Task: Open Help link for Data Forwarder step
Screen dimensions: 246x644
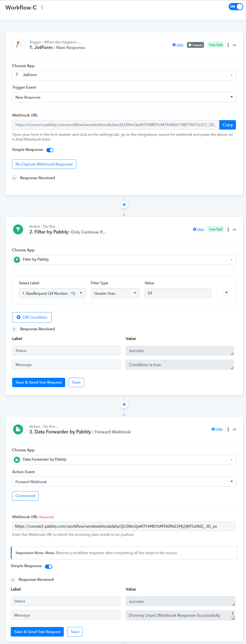Action: (217, 429)
